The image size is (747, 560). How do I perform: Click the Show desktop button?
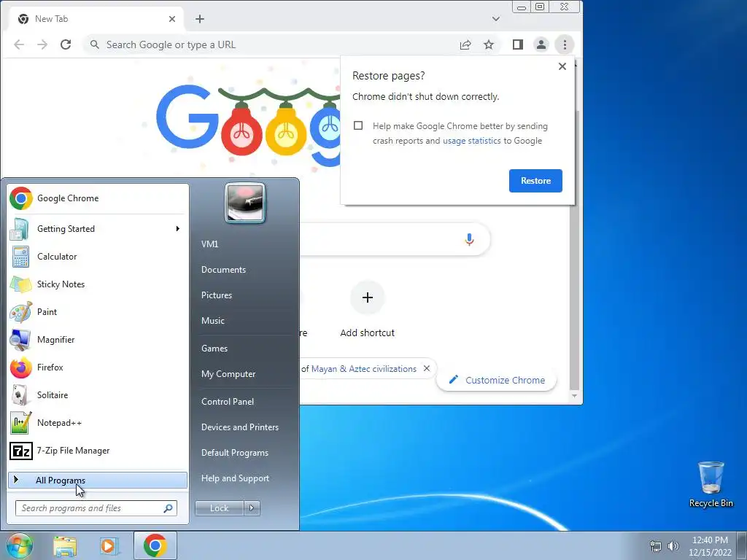(x=742, y=545)
